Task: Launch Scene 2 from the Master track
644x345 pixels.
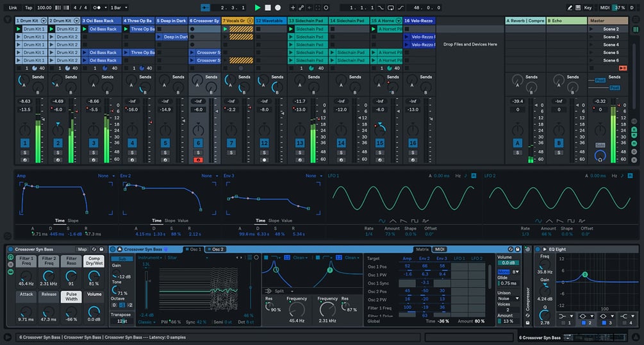Action: (591, 29)
